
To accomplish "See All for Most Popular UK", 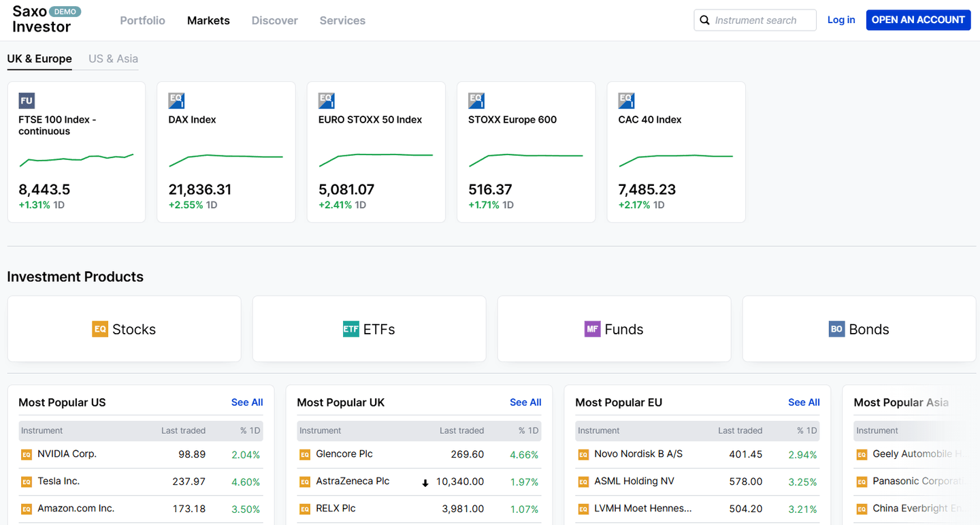I will pyautogui.click(x=525, y=402).
